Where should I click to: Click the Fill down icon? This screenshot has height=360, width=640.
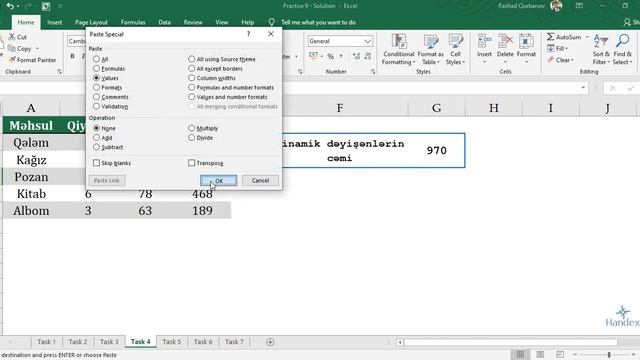551,49
